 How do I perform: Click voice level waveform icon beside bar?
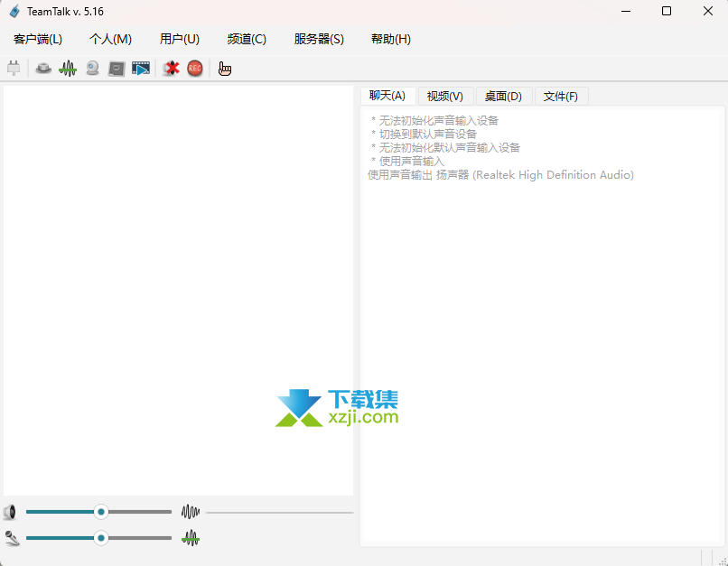click(x=191, y=512)
